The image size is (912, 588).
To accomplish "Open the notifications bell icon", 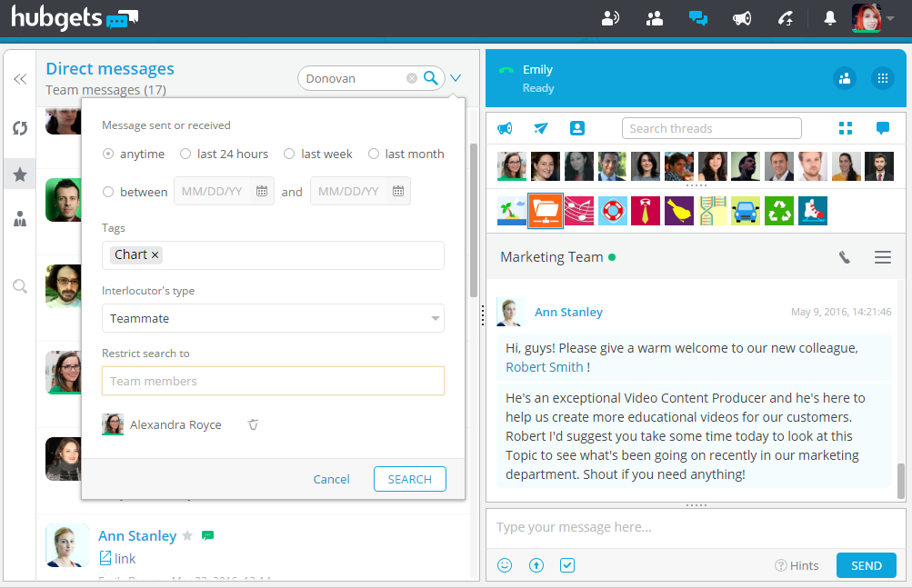I will [830, 18].
